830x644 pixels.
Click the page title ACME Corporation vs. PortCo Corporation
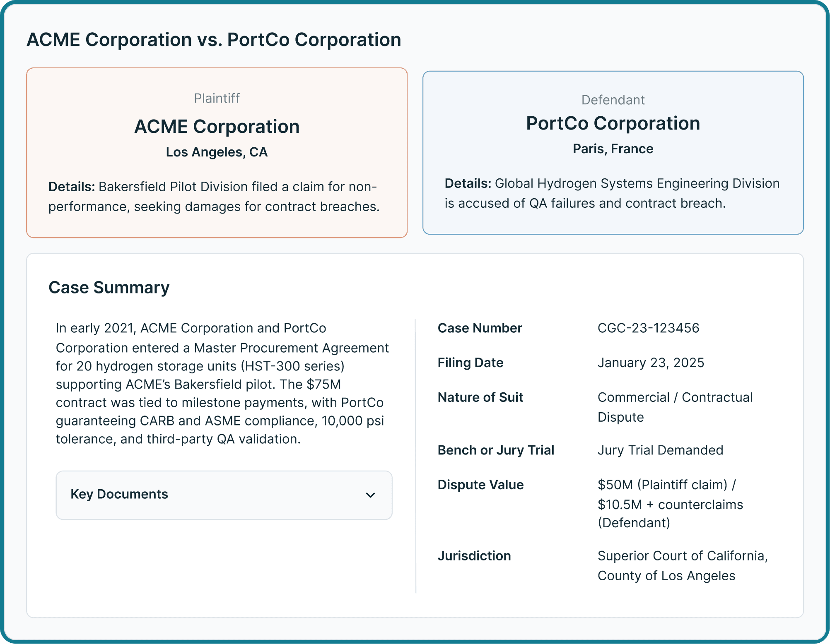pyautogui.click(x=214, y=40)
